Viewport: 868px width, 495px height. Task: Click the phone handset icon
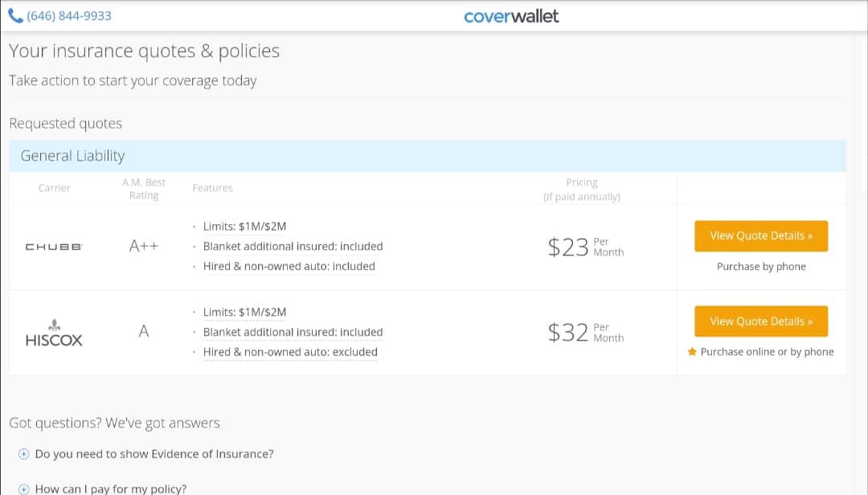15,15
